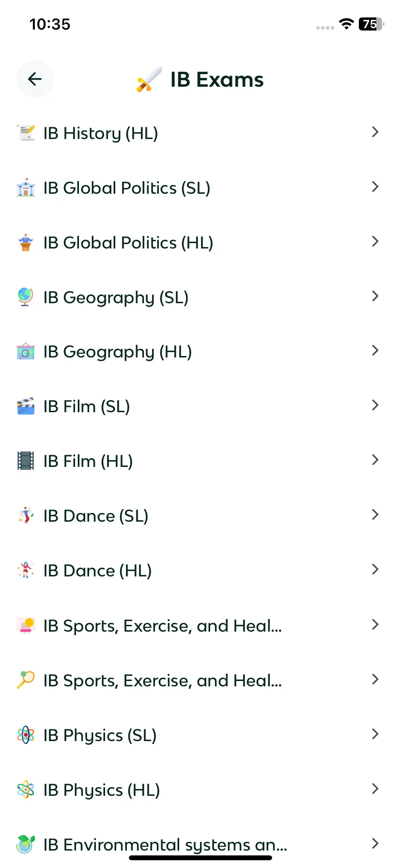Open IB Film (HL) subject
401x868 pixels.
(x=200, y=461)
